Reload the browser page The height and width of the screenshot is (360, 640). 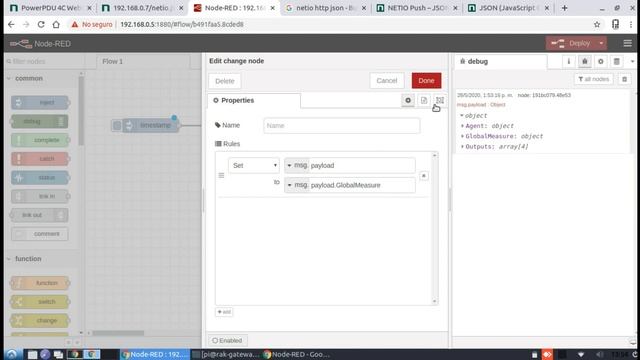(x=41, y=24)
